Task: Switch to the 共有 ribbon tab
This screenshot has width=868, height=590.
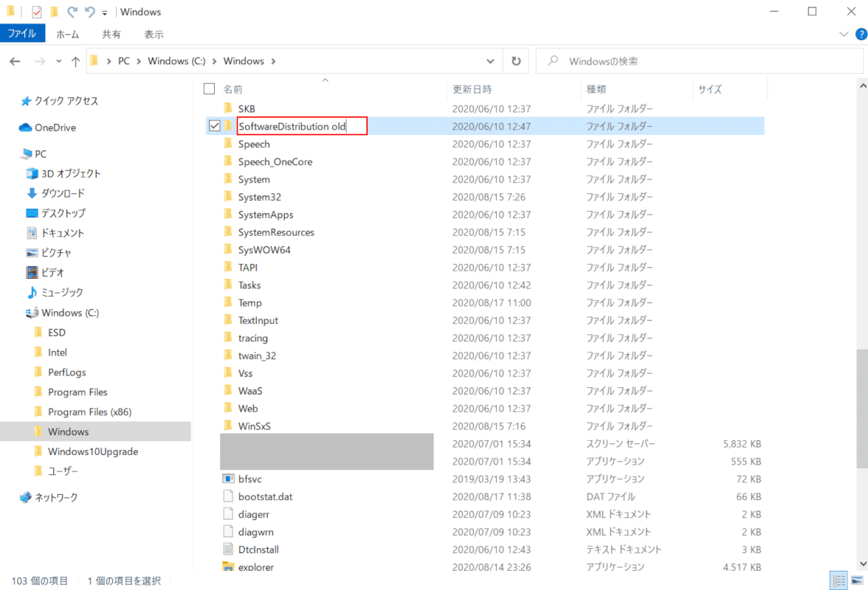Action: pos(111,34)
